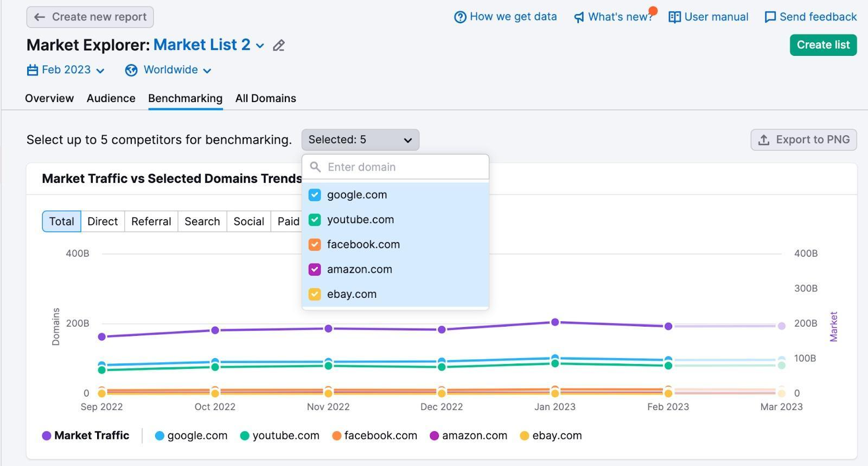Open the User manual link
868x466 pixels.
(x=709, y=17)
